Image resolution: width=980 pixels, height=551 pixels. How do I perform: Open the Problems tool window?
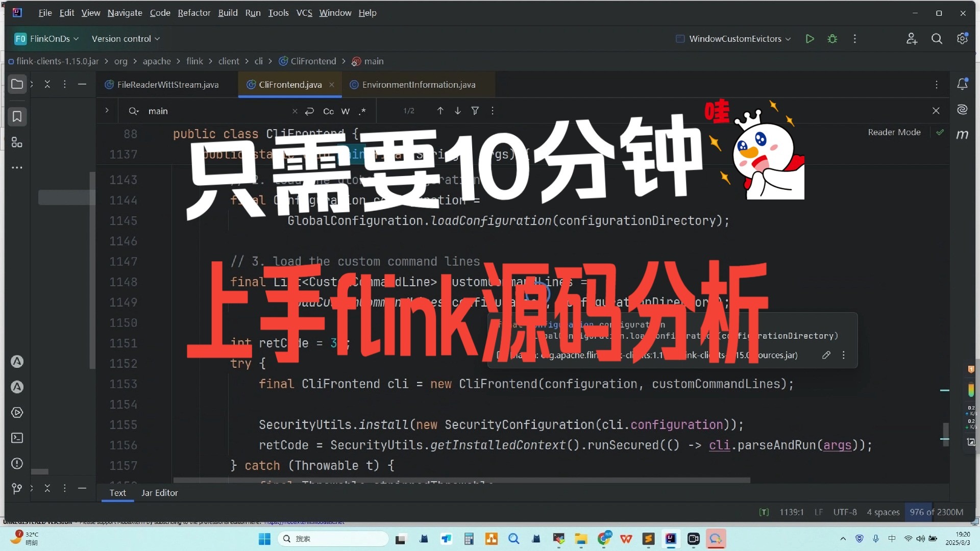tap(17, 464)
